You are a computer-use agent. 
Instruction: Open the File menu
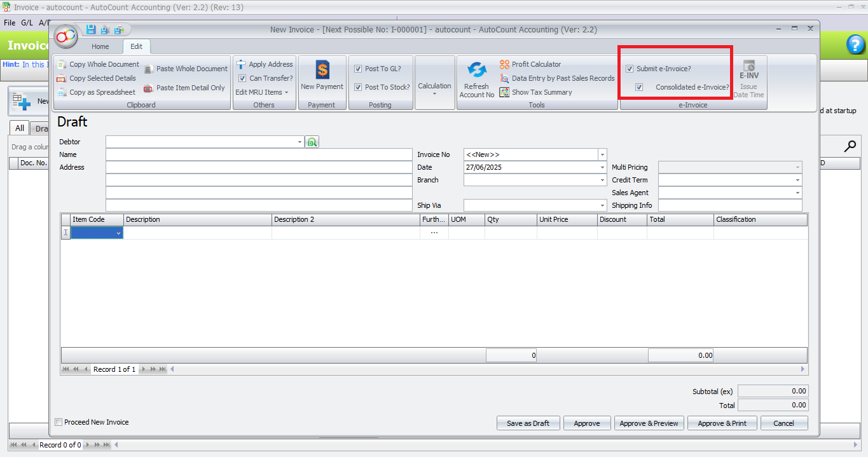click(9, 22)
